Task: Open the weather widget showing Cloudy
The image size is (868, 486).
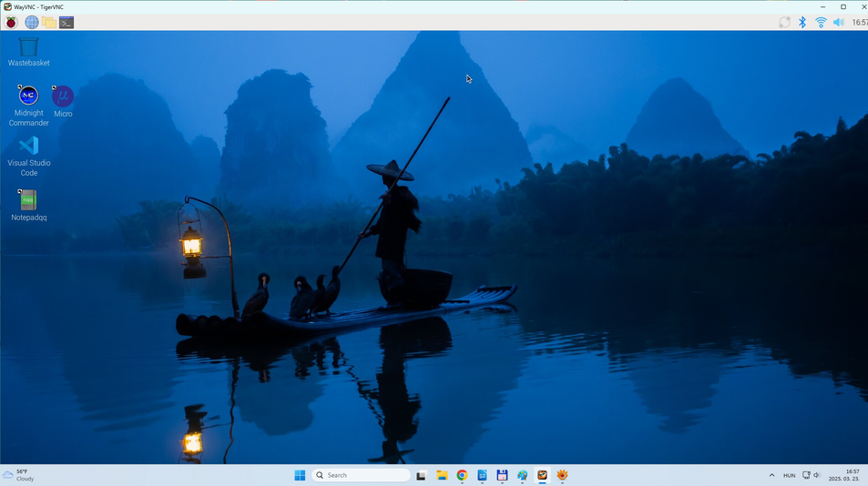Action: tap(19, 475)
